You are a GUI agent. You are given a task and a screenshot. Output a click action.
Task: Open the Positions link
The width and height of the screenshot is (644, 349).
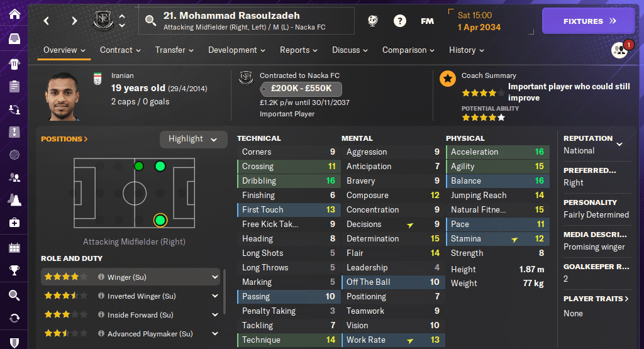point(64,139)
